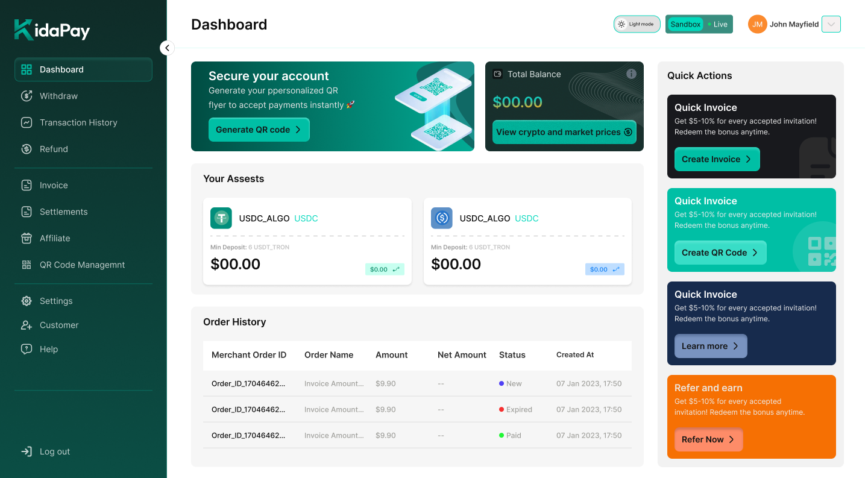Click the Total Balance info icon
This screenshot has width=868, height=478.
(631, 74)
